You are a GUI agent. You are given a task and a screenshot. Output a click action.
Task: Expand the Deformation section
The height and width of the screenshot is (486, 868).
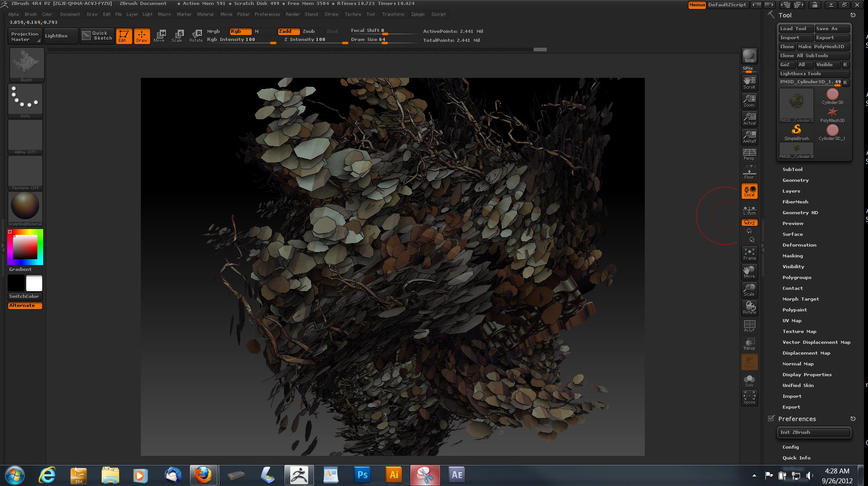[799, 245]
